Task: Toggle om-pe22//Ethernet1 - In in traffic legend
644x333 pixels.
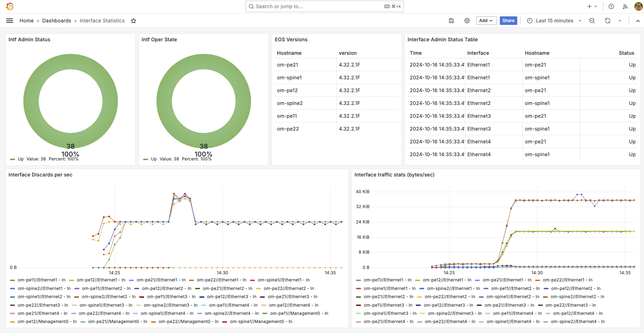Action: coord(567,280)
